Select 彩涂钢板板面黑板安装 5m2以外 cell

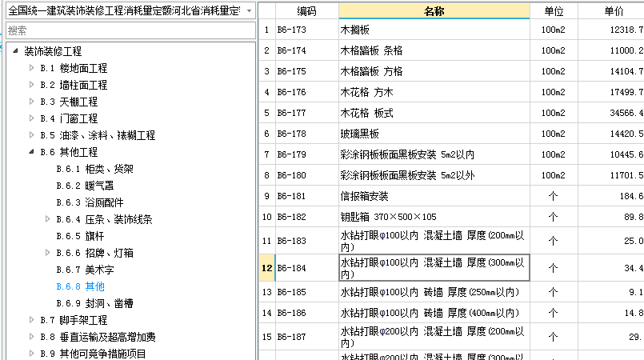pos(434,175)
